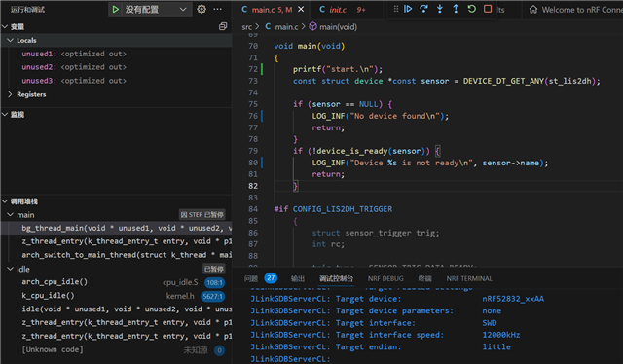Close the main.c editor tab
The image size is (623, 364).
coord(301,9)
